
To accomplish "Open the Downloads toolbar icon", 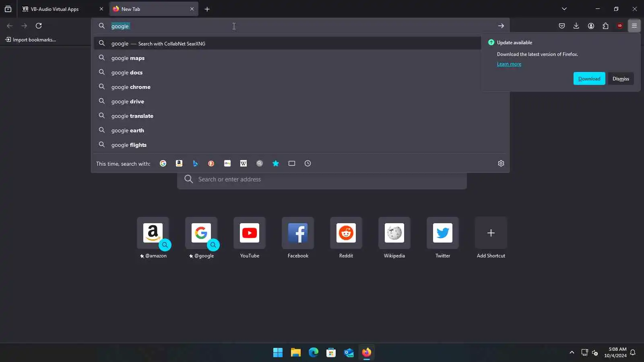I will pos(576,26).
